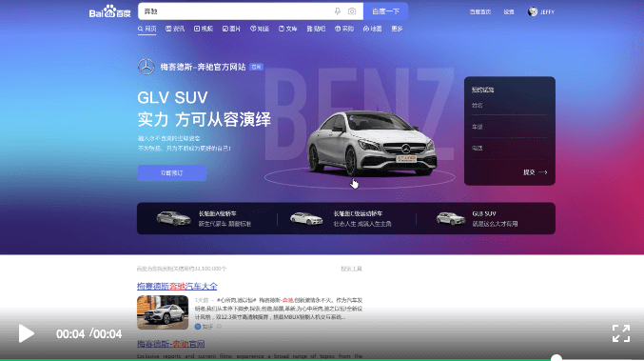Click the SUV thumbnail in first result
Screen dimensions: 644x361
(x=163, y=312)
